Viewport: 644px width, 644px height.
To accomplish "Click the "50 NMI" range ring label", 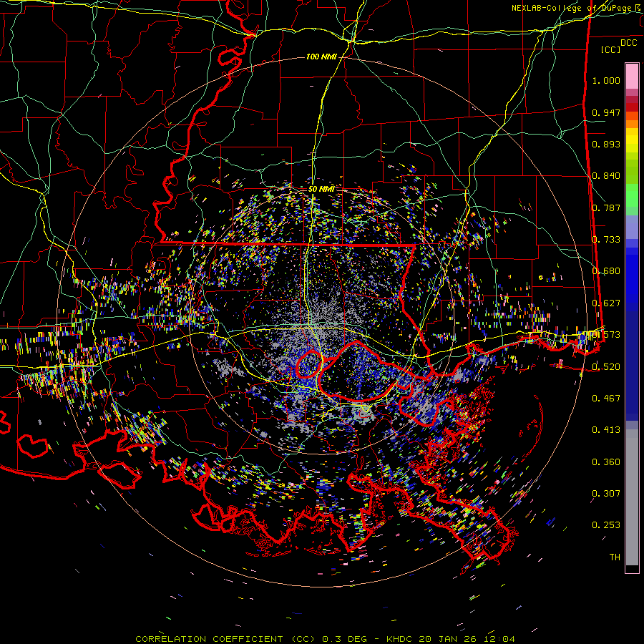I will pos(321,189).
